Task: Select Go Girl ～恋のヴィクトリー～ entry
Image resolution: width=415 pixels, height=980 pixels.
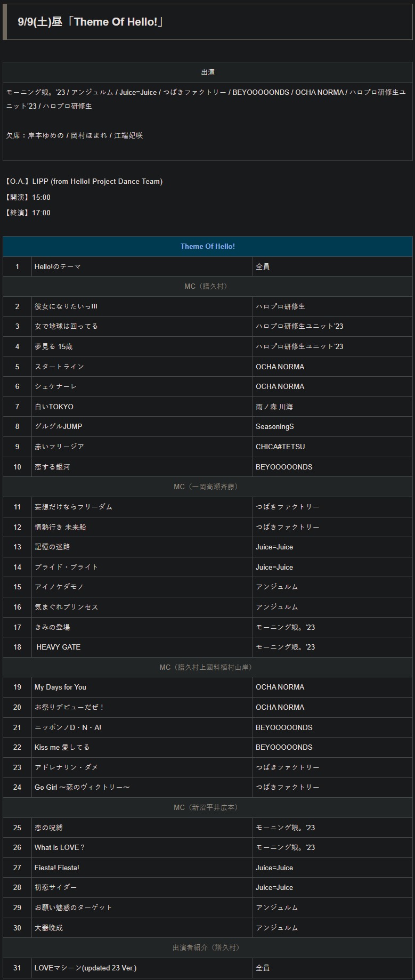Action: click(x=208, y=787)
